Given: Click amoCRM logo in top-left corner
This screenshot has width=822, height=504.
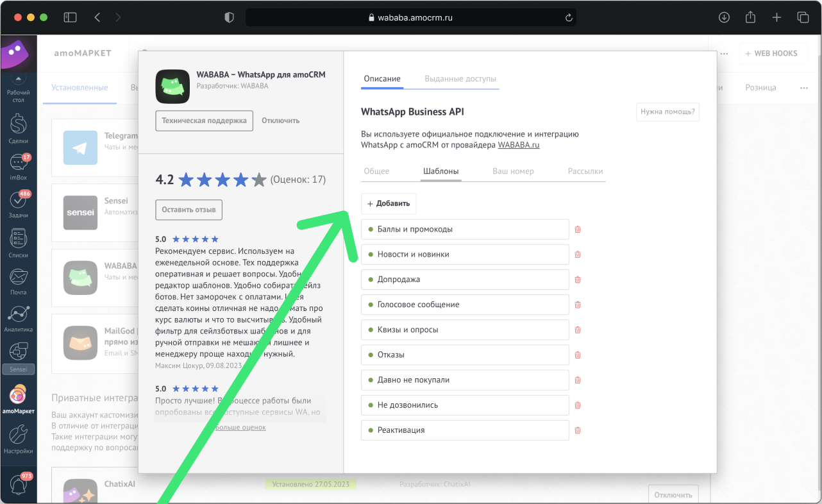Looking at the screenshot, I should (18, 54).
